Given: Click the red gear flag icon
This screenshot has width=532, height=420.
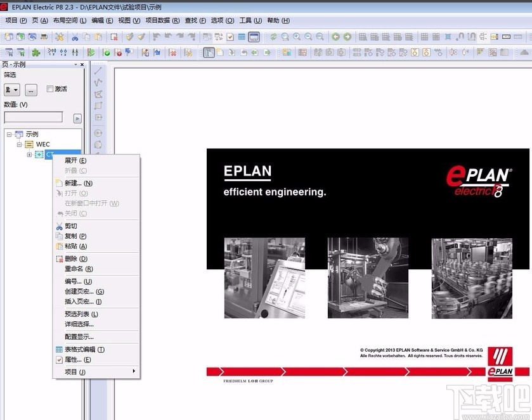Looking at the screenshot, I should point(118,52).
